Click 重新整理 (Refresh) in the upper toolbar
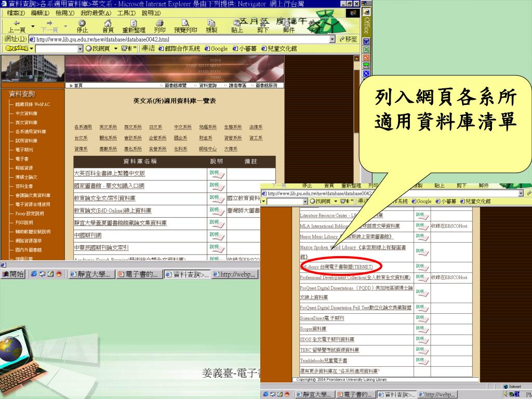The width and height of the screenshot is (532, 399). tap(134, 26)
